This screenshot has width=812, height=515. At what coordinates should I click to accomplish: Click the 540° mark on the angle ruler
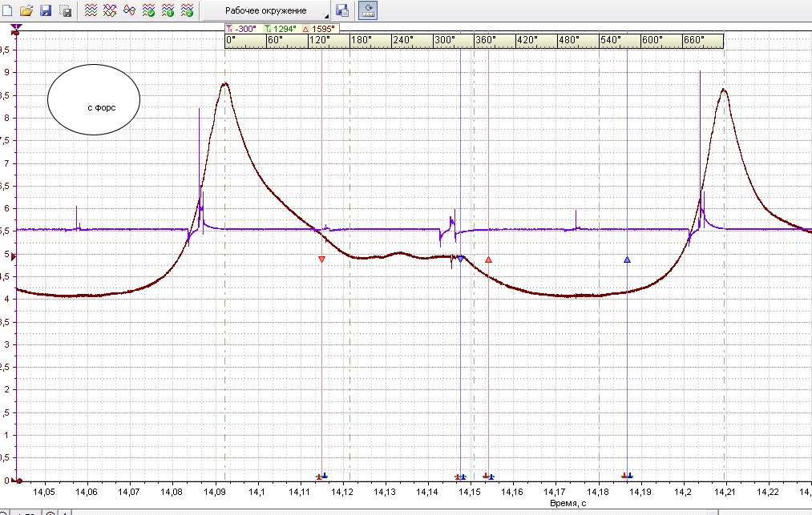tap(611, 40)
